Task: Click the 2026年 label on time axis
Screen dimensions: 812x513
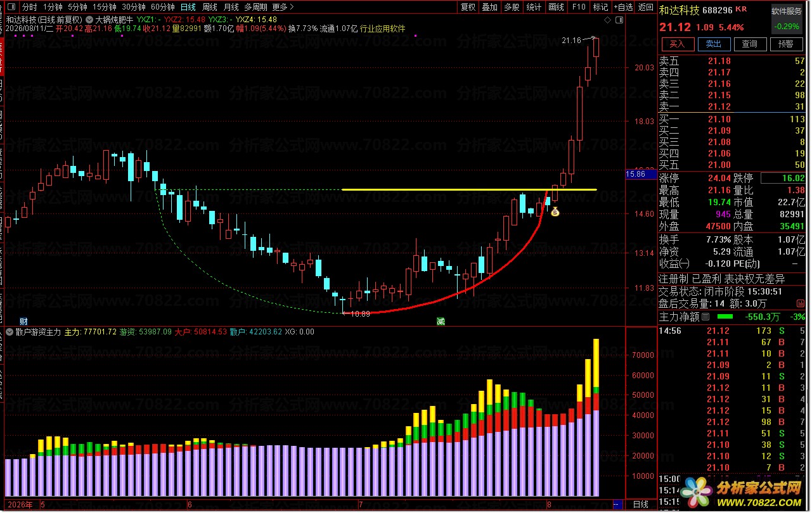Action: [19, 505]
